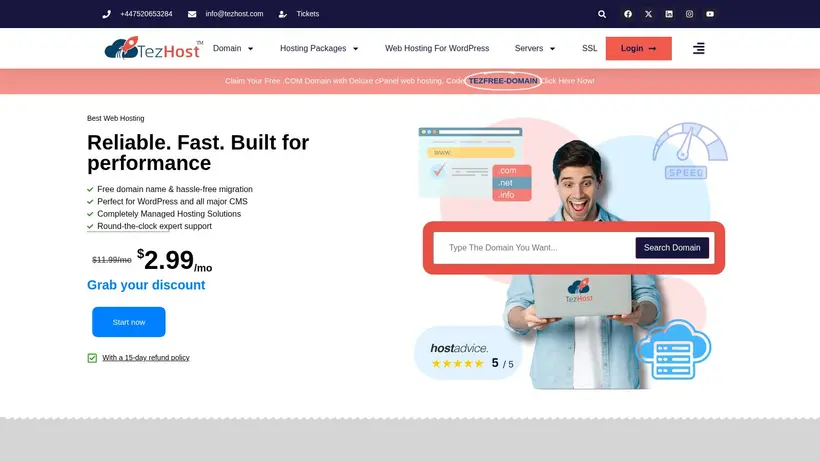Open the hamburger menu icon
Image resolution: width=820 pixels, height=461 pixels.
(x=699, y=49)
